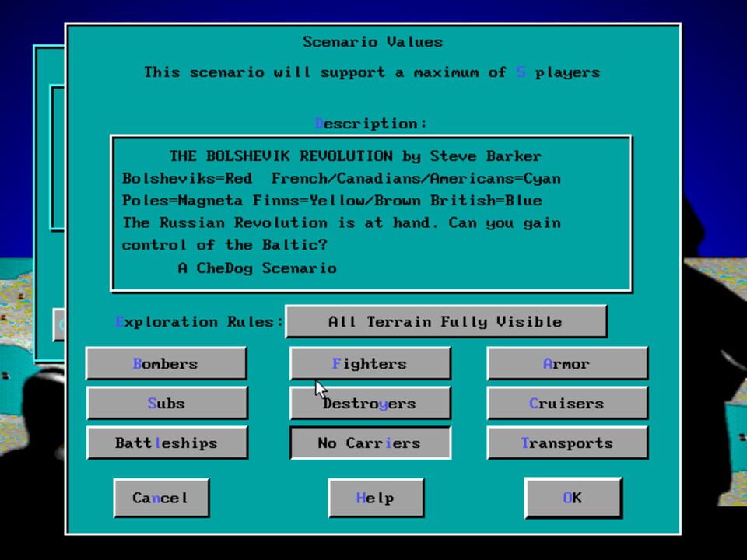The image size is (747, 560).
Task: Click the maximum players line
Action: 372,72
